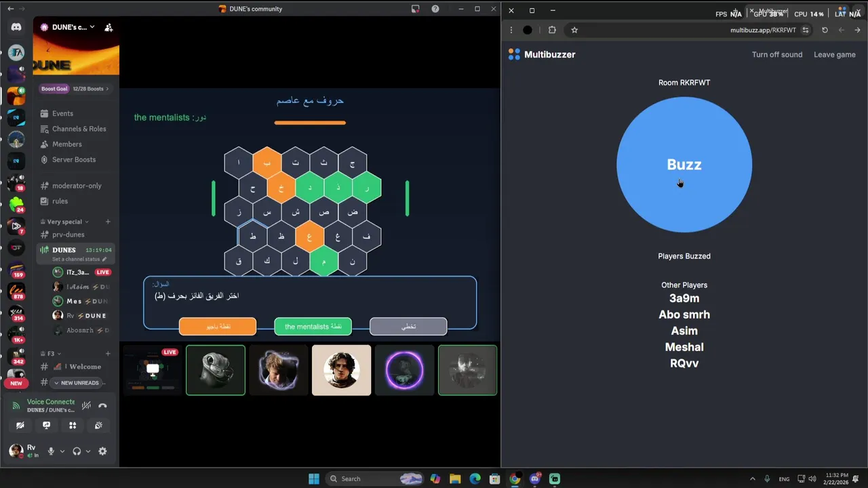Bookmark page with star icon
This screenshot has width=868, height=488.
coord(574,30)
